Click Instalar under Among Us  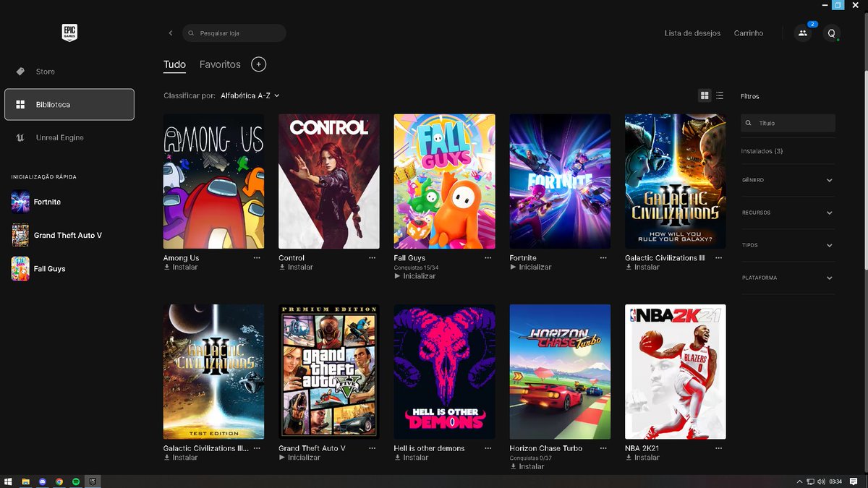181,267
